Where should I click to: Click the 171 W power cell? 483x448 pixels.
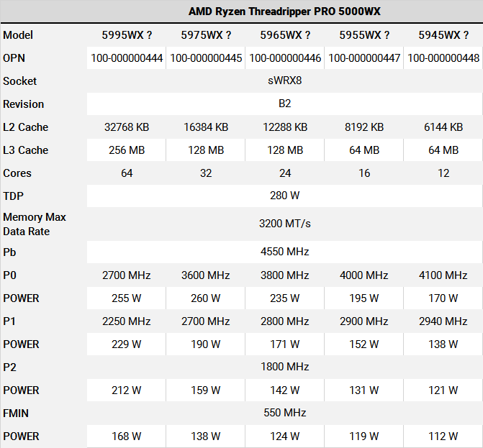coord(285,344)
